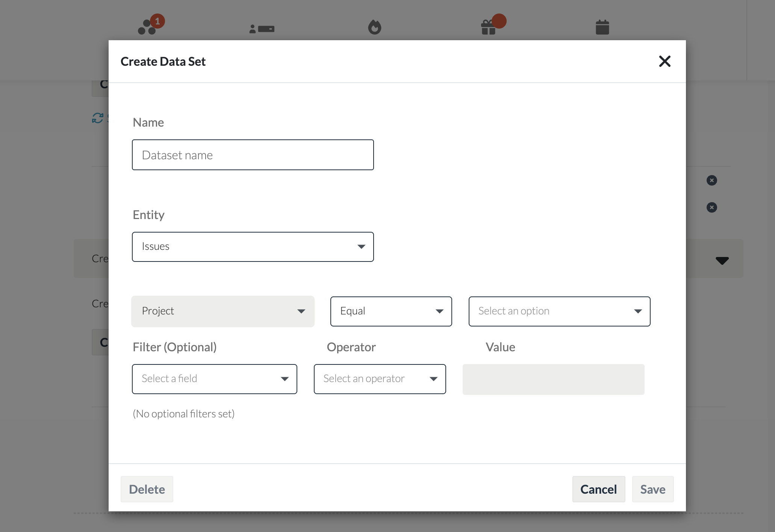The height and width of the screenshot is (532, 775).
Task: Open the Project field dropdown
Action: (223, 311)
